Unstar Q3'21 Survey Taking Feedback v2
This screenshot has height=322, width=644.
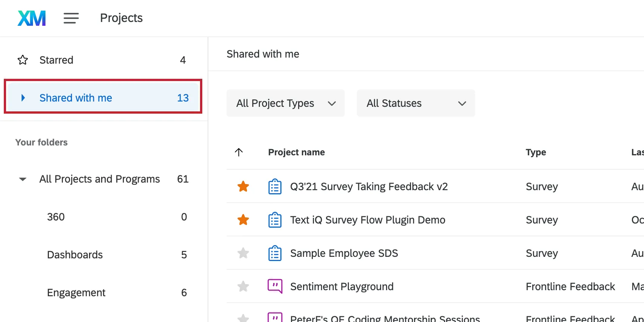[x=243, y=186]
